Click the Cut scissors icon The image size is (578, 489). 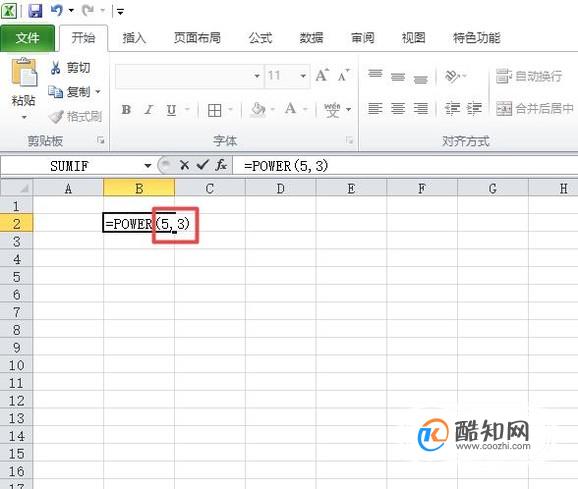(55, 68)
